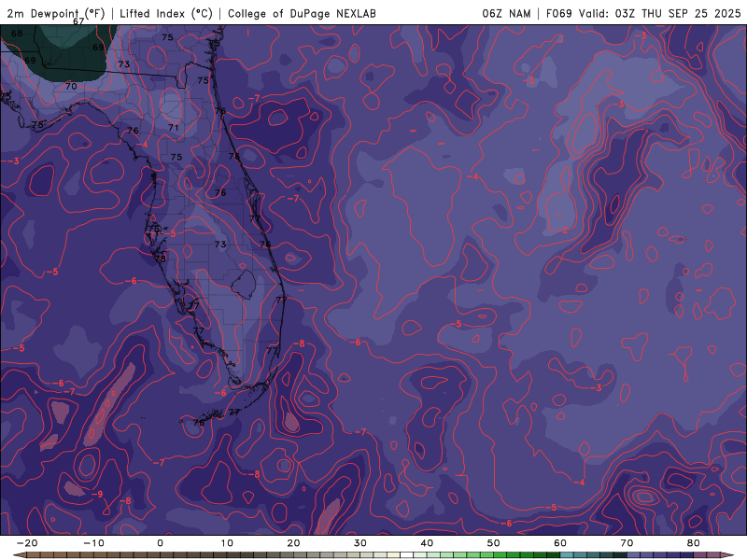Click the 'F069' forecast hour label

(x=558, y=13)
